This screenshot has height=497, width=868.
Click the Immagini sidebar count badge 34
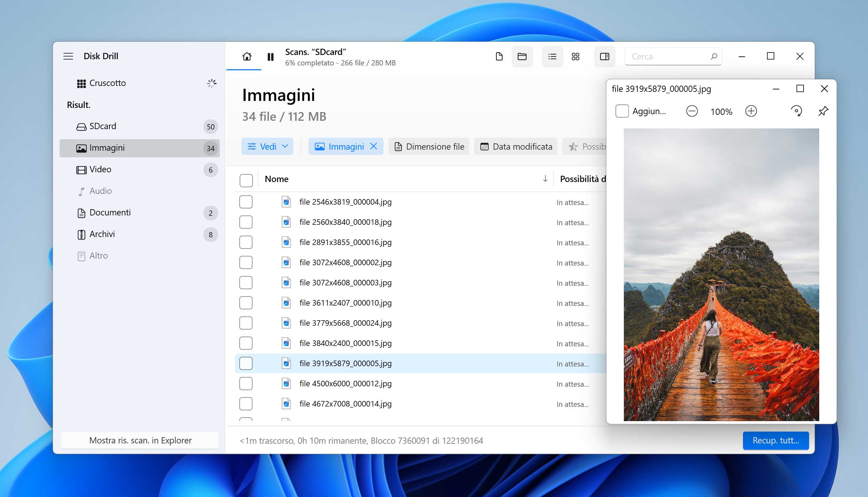pos(210,148)
